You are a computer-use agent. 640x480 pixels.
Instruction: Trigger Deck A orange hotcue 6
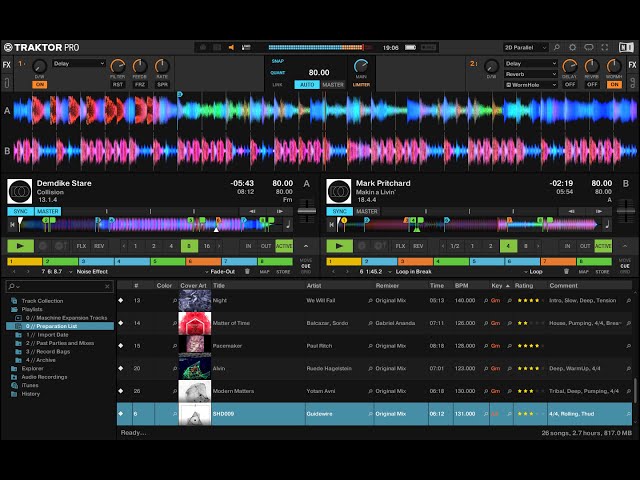tap(203, 262)
